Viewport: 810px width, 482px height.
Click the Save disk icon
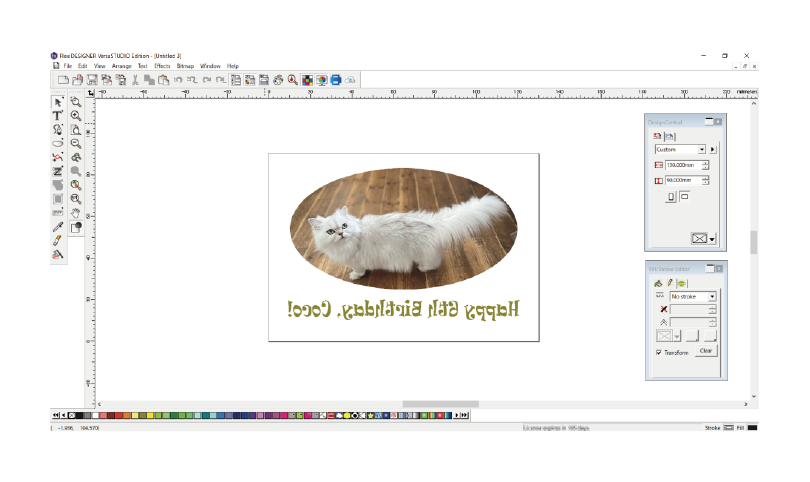(x=93, y=79)
